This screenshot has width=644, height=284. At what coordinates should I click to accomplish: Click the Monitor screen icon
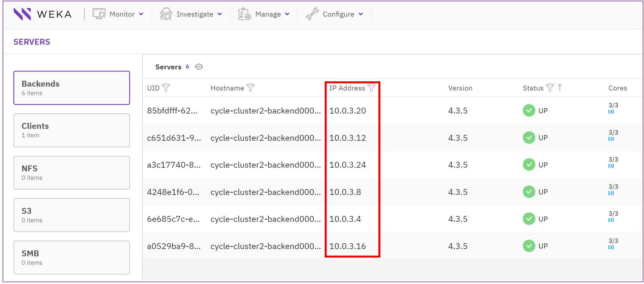[x=99, y=14]
